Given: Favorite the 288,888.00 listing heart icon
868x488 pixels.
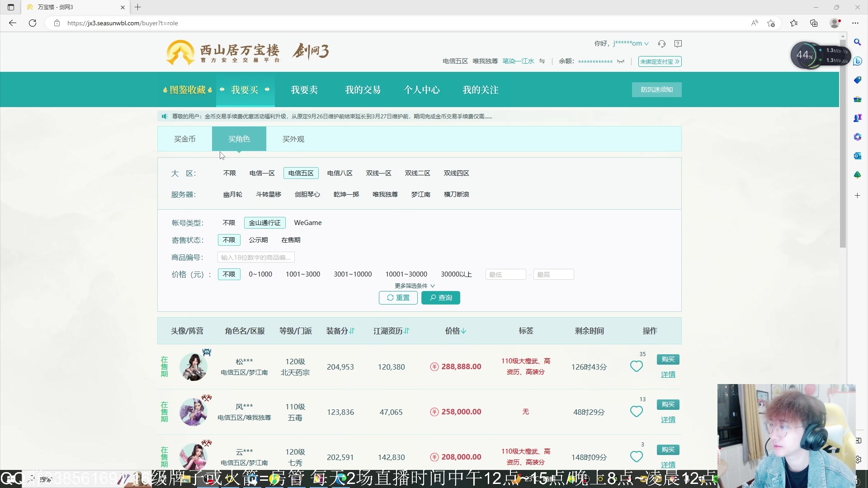Looking at the screenshot, I should (637, 366).
